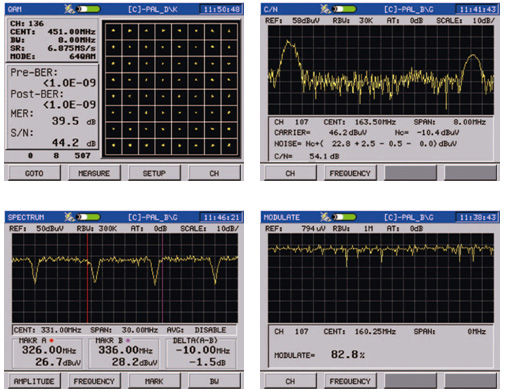The height and width of the screenshot is (392, 507).
Task: Select MEASURE on the QAM screen
Action: point(94,173)
